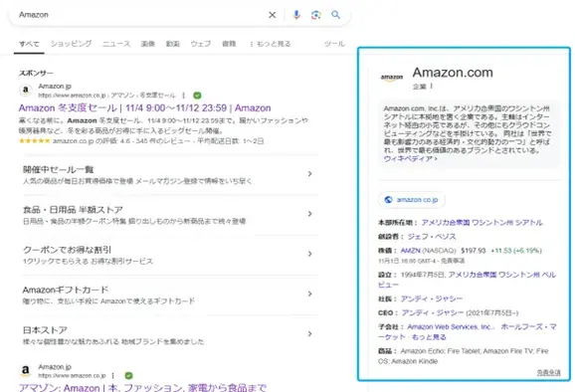Open Google Lens image search icon
The image size is (575, 392).
coord(316,15)
